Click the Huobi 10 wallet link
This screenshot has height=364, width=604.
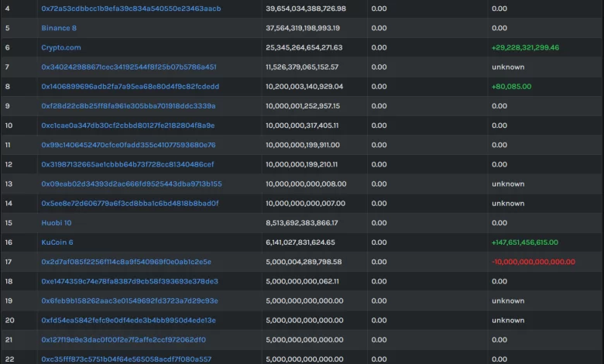pyautogui.click(x=57, y=223)
